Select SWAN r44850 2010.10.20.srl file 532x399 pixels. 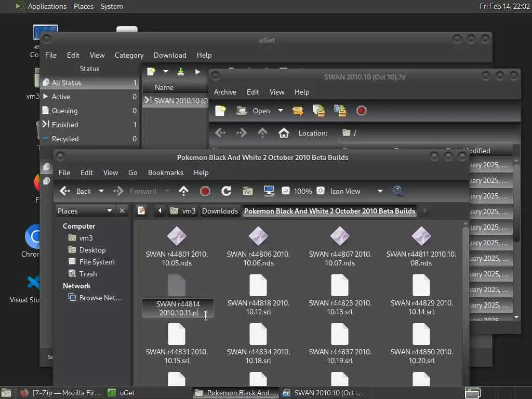click(421, 344)
